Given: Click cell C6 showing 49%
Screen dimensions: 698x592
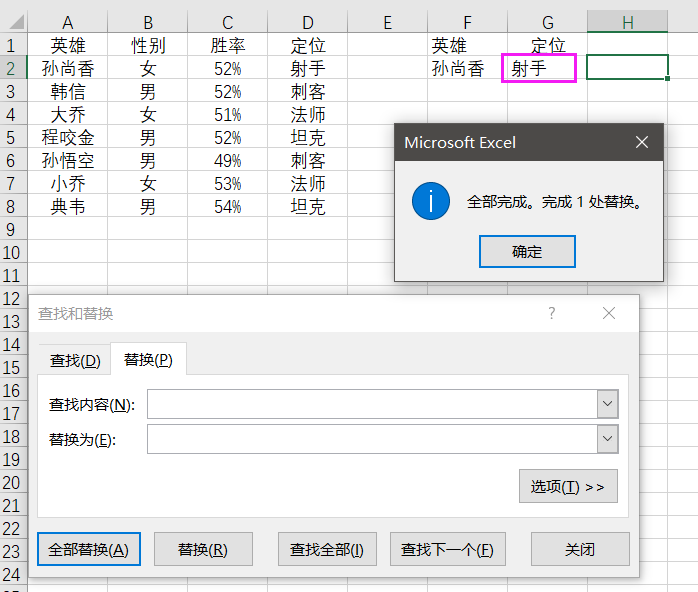Looking at the screenshot, I should point(227,160).
